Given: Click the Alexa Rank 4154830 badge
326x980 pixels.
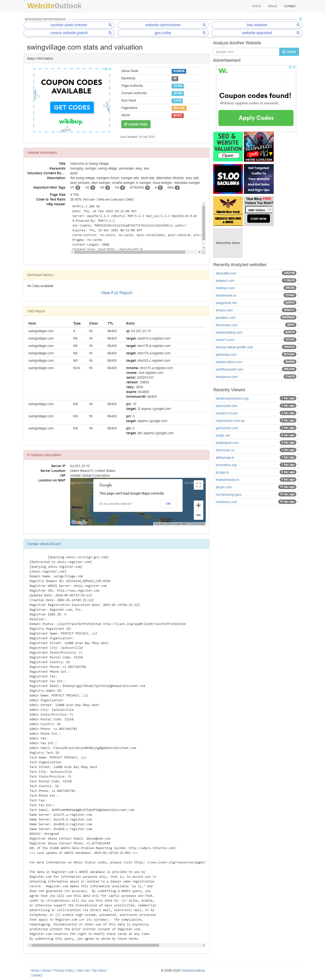Looking at the screenshot, I should pyautogui.click(x=179, y=71).
